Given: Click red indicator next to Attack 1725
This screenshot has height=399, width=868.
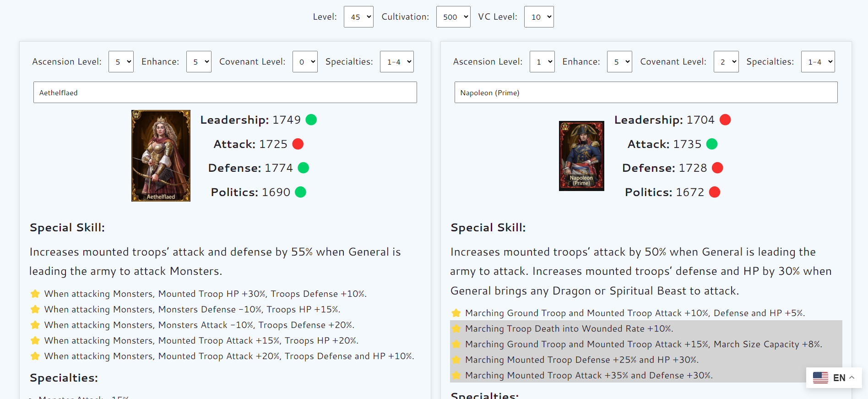Looking at the screenshot, I should (x=298, y=144).
